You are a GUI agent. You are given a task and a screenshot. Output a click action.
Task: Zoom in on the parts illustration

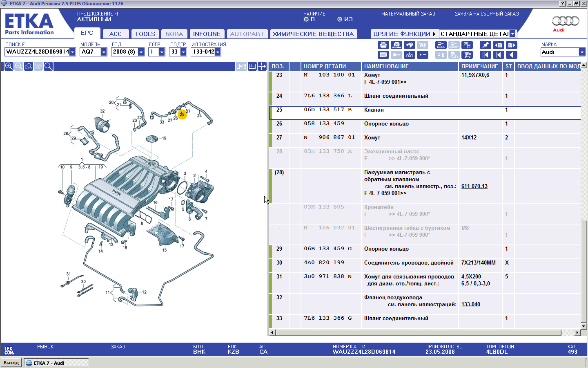9,66
